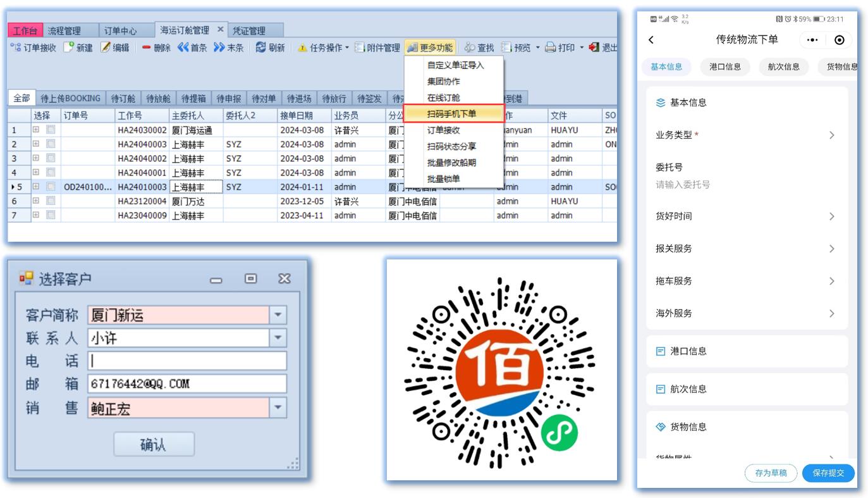Tick the checkbox in grid row 3
868x498 pixels.
click(x=51, y=158)
